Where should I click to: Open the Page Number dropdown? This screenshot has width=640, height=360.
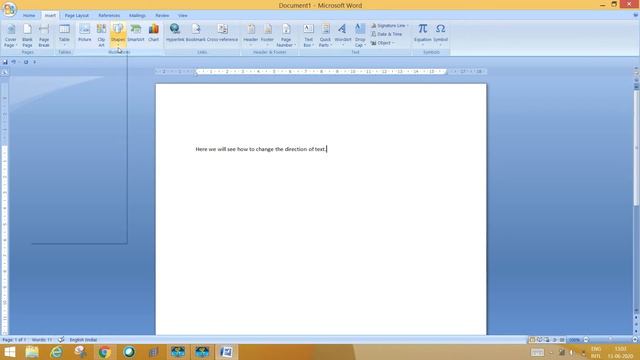pos(286,36)
